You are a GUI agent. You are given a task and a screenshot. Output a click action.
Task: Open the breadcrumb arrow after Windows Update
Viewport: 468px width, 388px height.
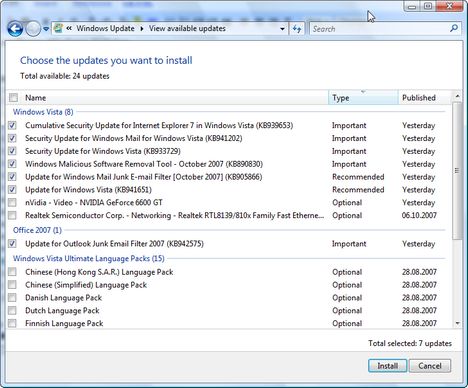click(142, 29)
